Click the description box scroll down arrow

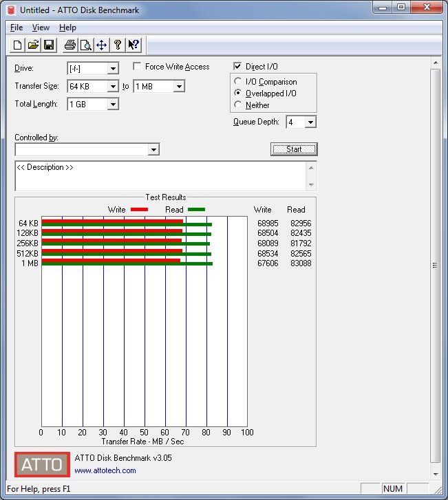pos(311,184)
